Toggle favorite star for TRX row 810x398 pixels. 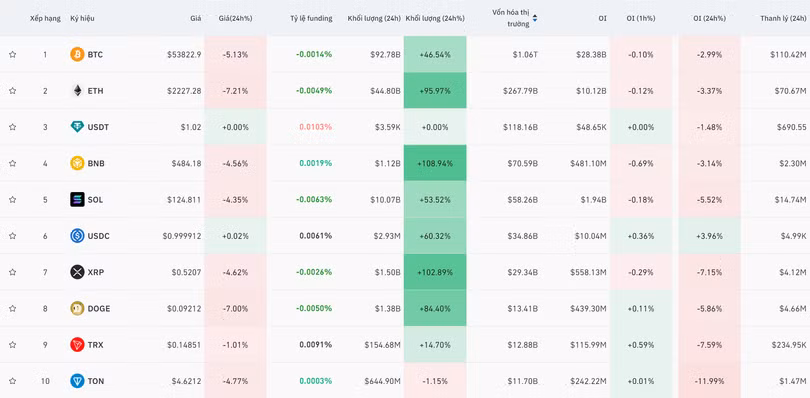[x=12, y=345]
